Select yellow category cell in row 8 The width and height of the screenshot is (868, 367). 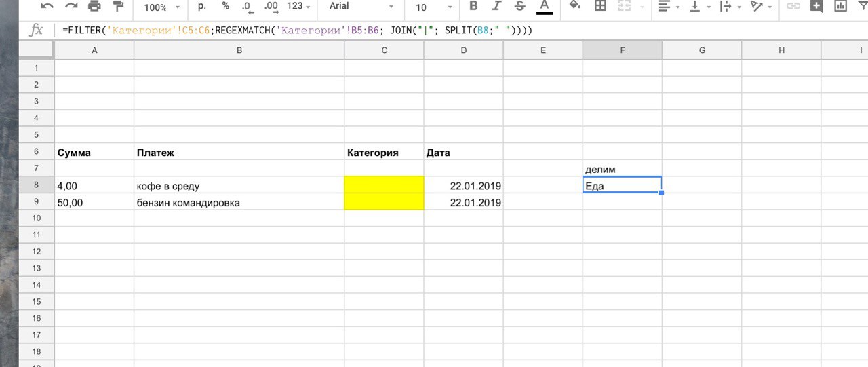384,185
